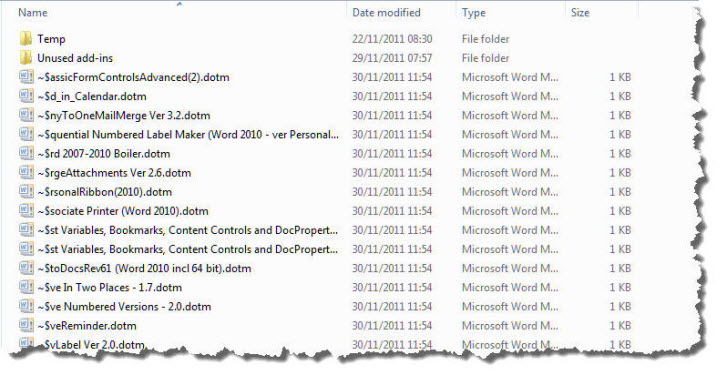Select file ~$toDocsRev61 (Word 2010 incl 64 bit).dotm
This screenshot has width=720, height=373.
(144, 269)
